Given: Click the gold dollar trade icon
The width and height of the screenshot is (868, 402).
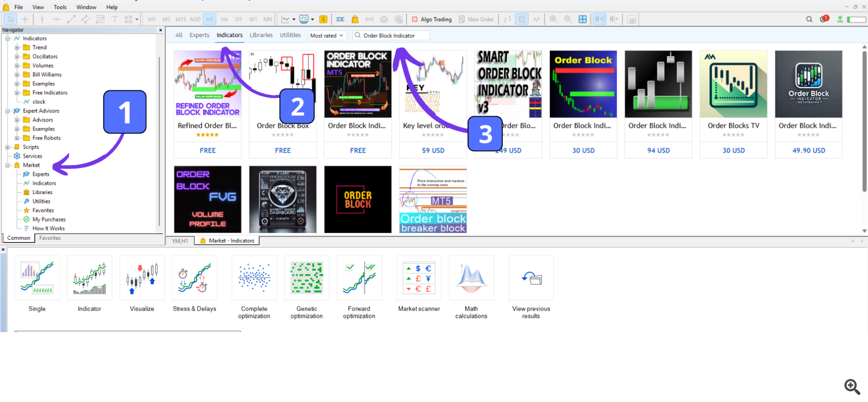Looking at the screenshot, I should (x=323, y=19).
